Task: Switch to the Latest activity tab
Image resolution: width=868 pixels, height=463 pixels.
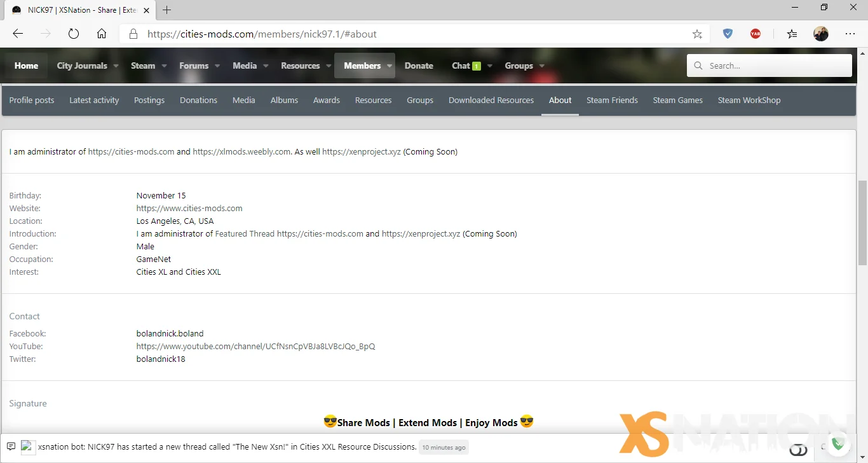Action: click(x=94, y=100)
